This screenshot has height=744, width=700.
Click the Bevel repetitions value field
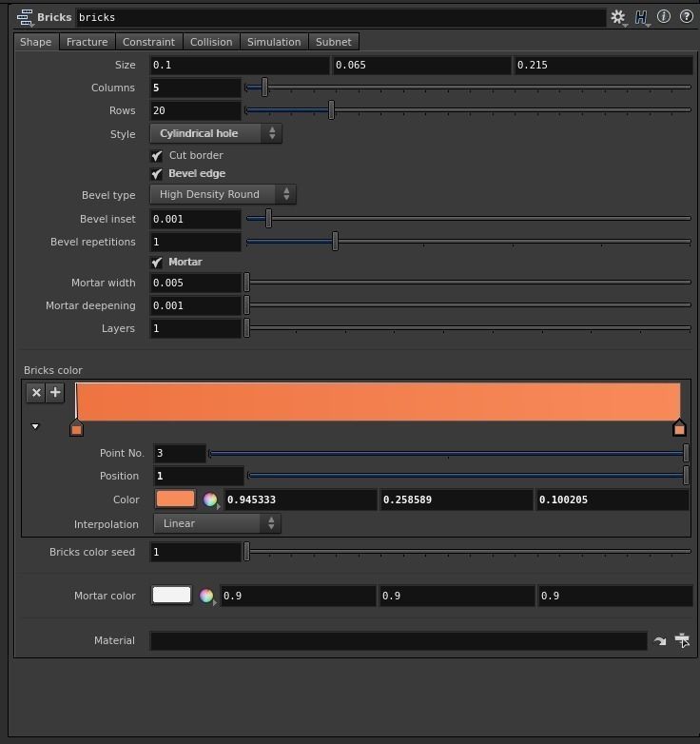click(x=195, y=242)
